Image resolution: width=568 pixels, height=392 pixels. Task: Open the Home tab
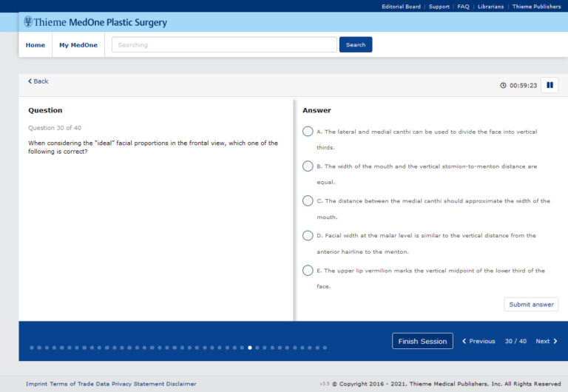[x=35, y=45]
